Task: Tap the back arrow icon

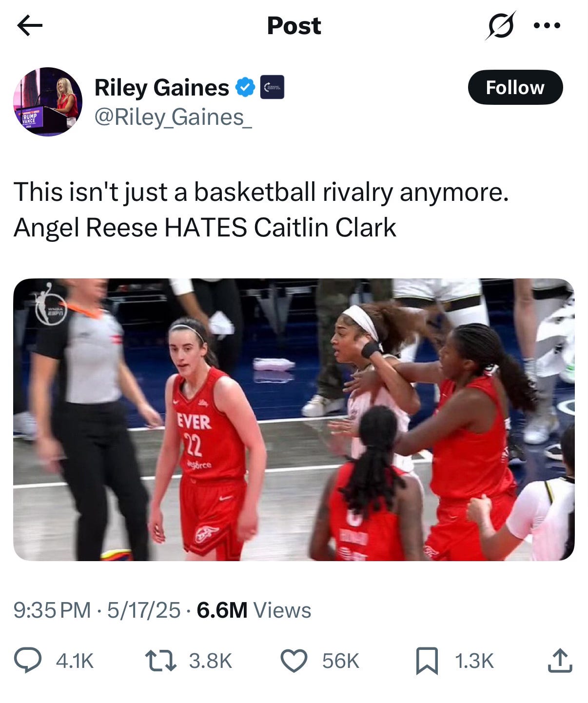Action: pos(30,25)
